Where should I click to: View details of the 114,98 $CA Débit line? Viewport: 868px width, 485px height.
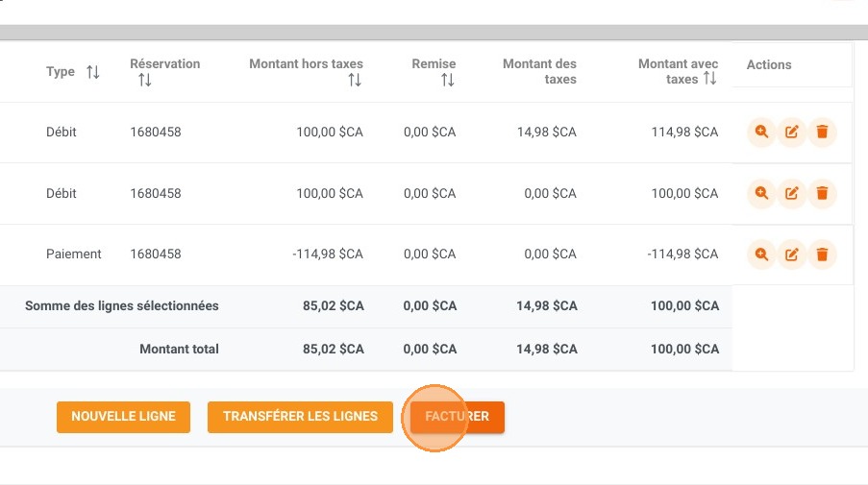pos(761,132)
